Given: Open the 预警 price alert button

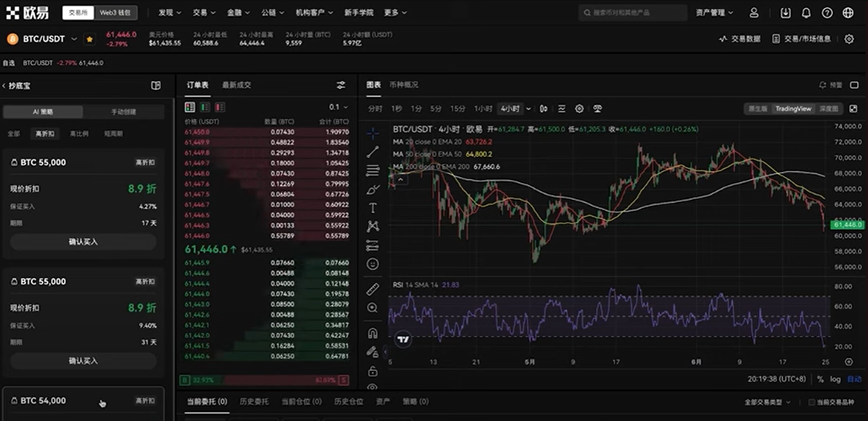Looking at the screenshot, I should (x=831, y=85).
